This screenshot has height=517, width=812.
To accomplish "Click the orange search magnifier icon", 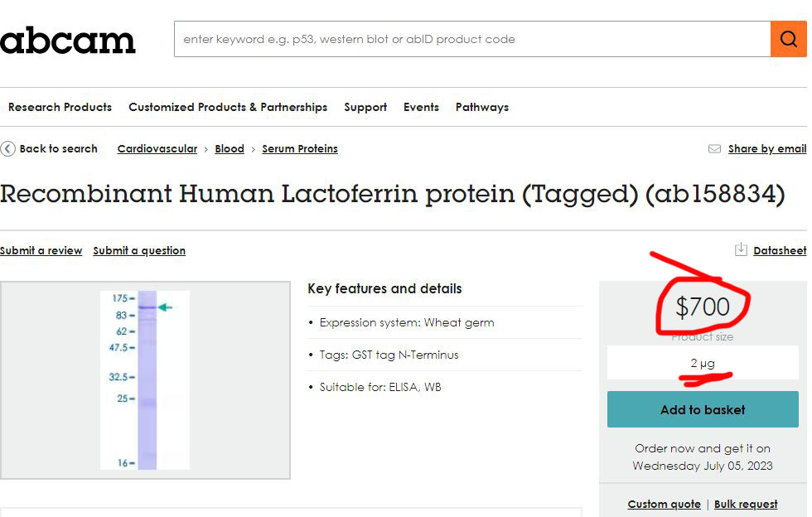I will coord(788,39).
